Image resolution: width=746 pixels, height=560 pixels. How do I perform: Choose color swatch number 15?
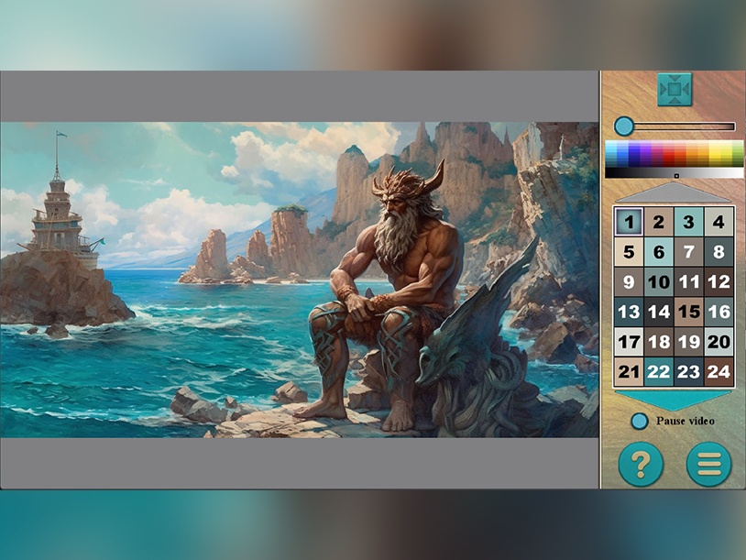pyautogui.click(x=689, y=312)
